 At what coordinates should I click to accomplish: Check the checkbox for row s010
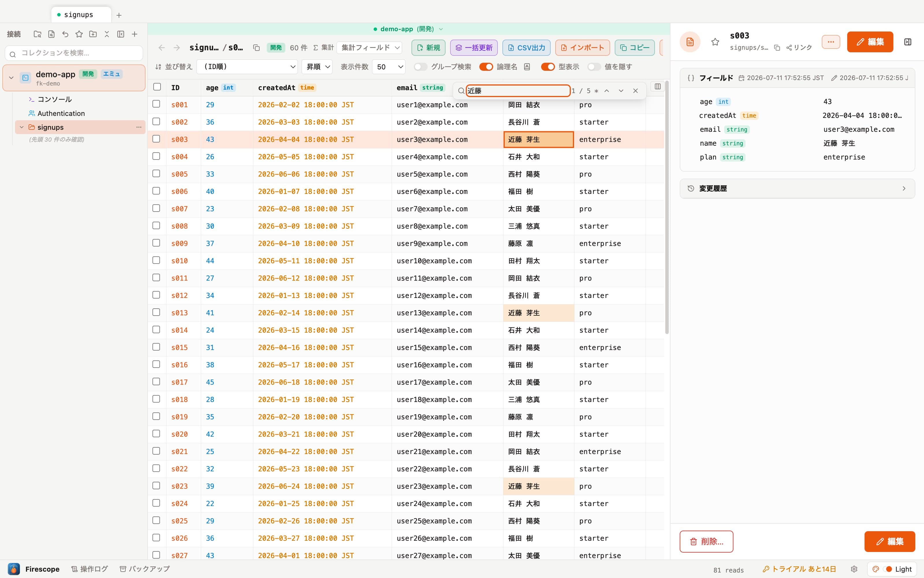coord(156,260)
